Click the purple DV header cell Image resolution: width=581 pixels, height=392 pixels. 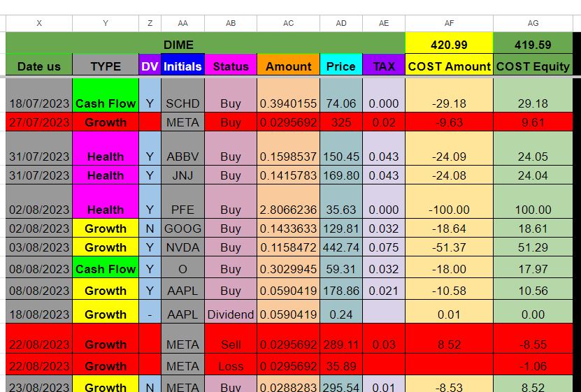pyautogui.click(x=150, y=64)
